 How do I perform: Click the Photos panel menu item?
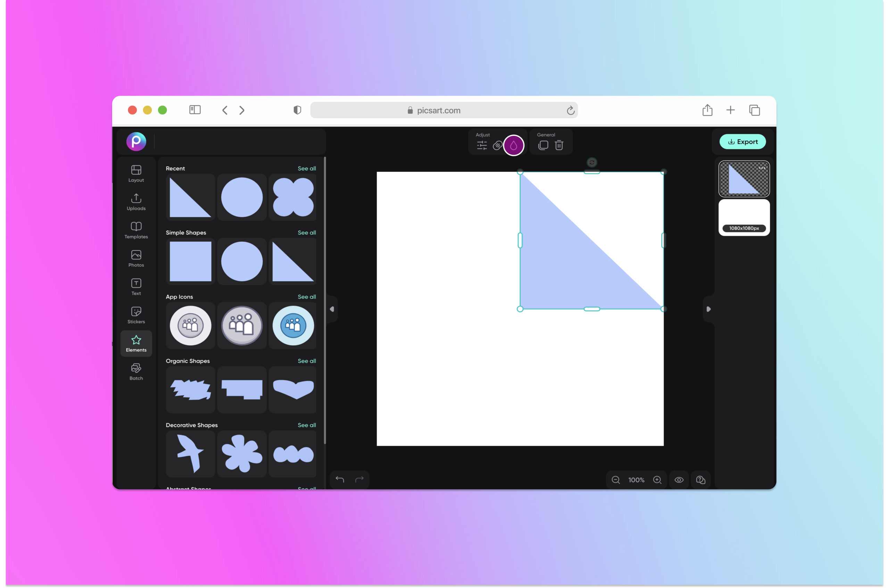(x=136, y=258)
